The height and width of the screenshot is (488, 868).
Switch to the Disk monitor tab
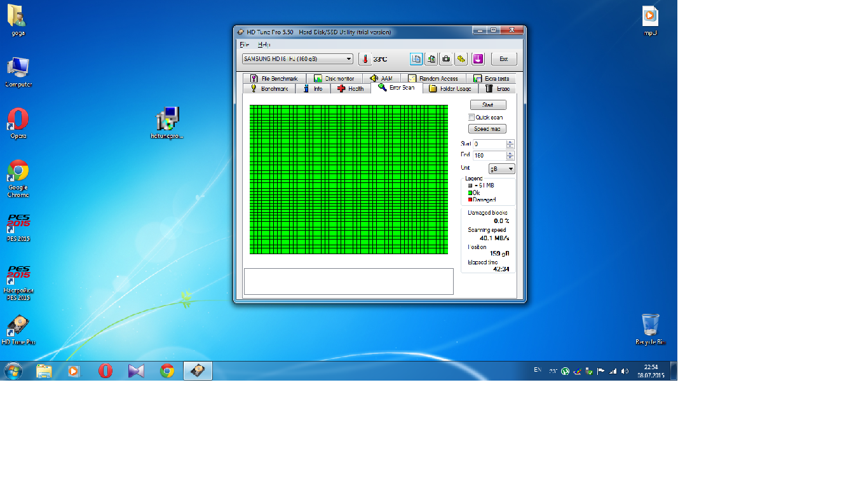pyautogui.click(x=334, y=78)
